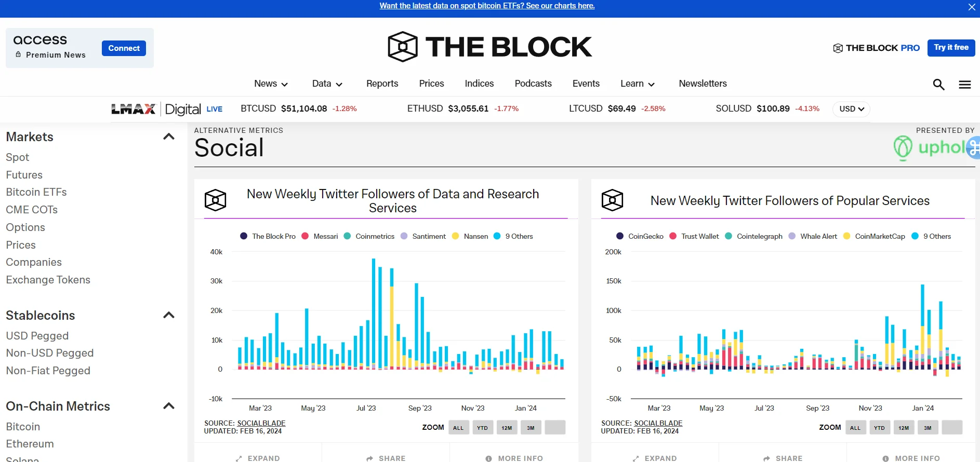Set Popular Services chart zoom to ALL
This screenshot has height=462, width=980.
pos(855,428)
